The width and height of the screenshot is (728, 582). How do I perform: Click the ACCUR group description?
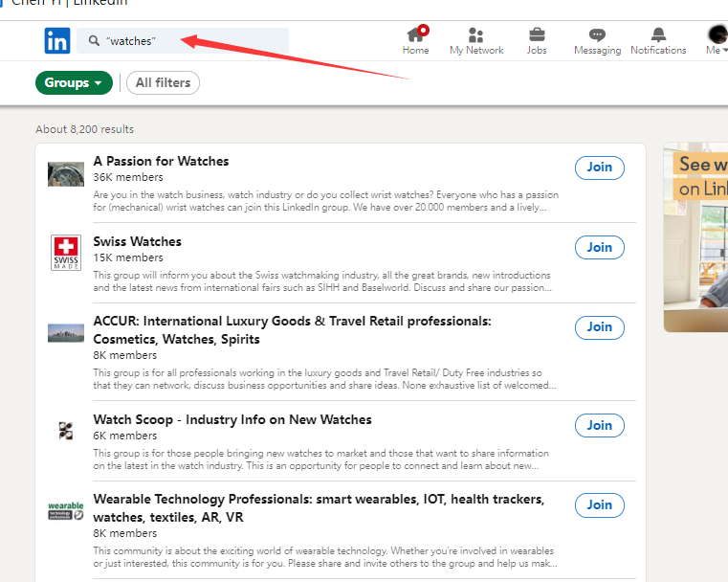pyautogui.click(x=324, y=379)
